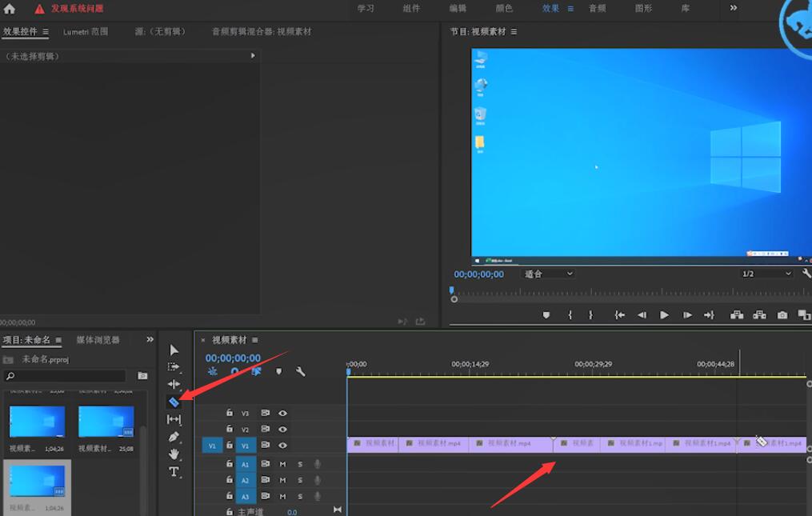Click the timeline playhead at 00;00
Screen dimensions: 812x516
tap(349, 371)
